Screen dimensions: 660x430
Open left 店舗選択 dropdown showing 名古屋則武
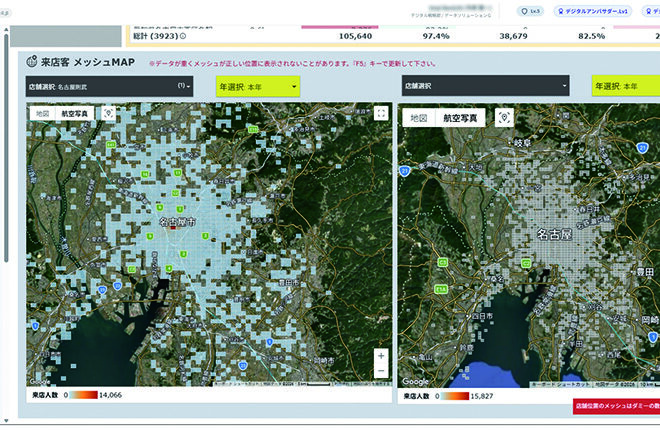(x=110, y=87)
